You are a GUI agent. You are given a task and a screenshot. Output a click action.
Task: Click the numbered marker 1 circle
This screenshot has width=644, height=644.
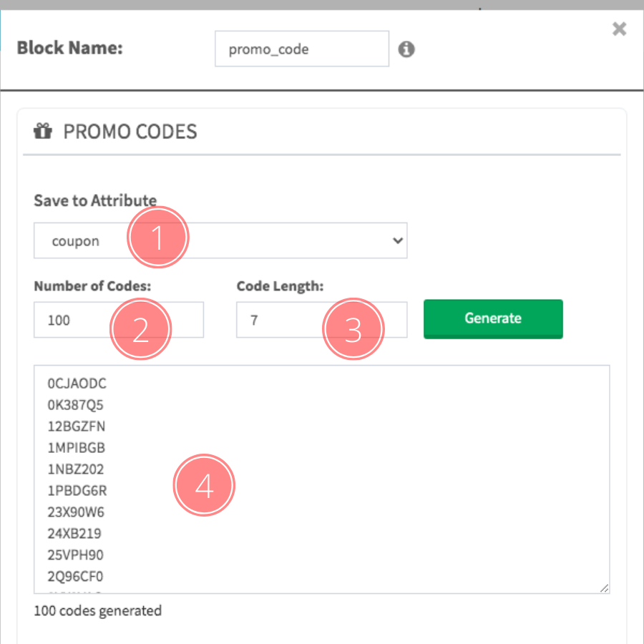tap(157, 238)
